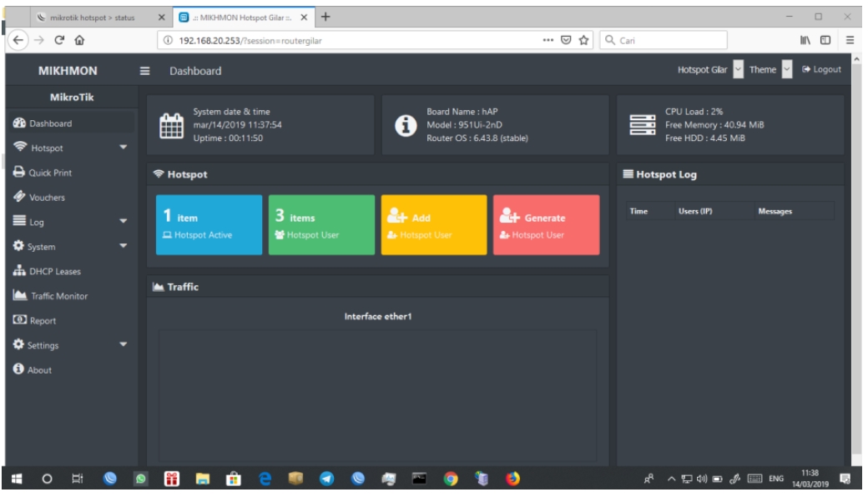Click the Time column header in Hotspot Log
868x497 pixels.
pyautogui.click(x=638, y=211)
